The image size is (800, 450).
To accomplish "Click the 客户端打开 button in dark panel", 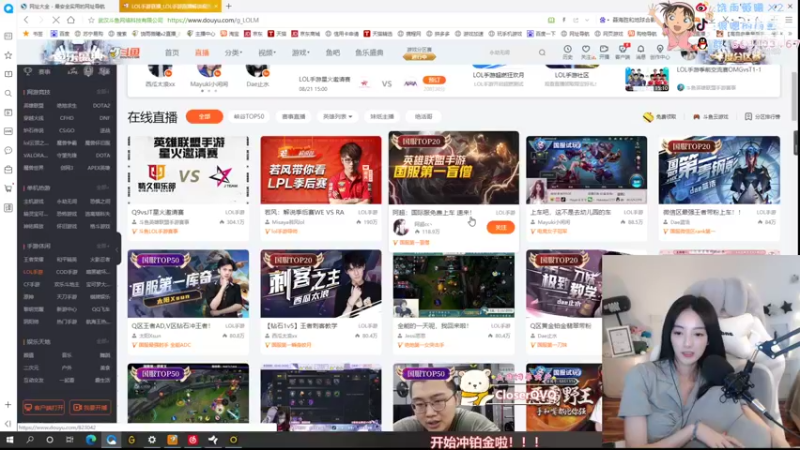I will click(43, 408).
